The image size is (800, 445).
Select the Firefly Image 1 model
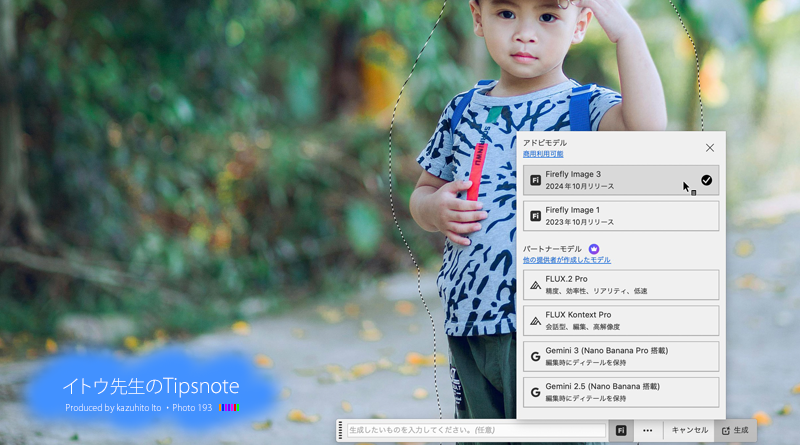[620, 216]
